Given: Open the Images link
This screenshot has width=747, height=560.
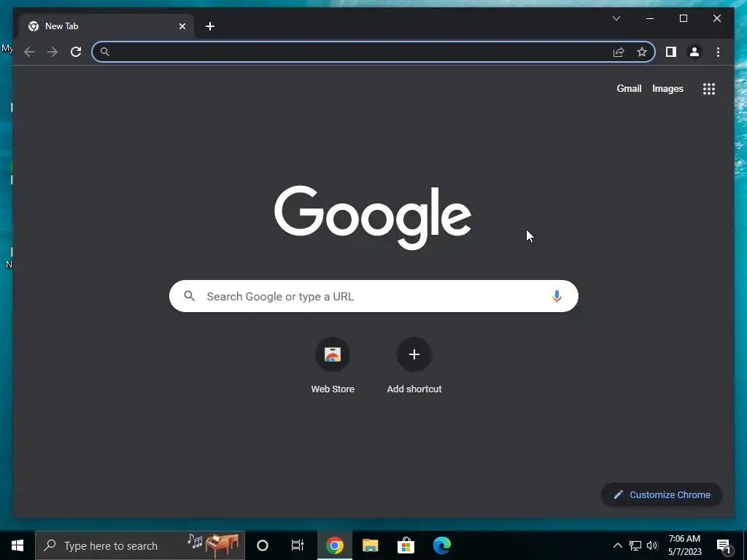Looking at the screenshot, I should tap(667, 88).
